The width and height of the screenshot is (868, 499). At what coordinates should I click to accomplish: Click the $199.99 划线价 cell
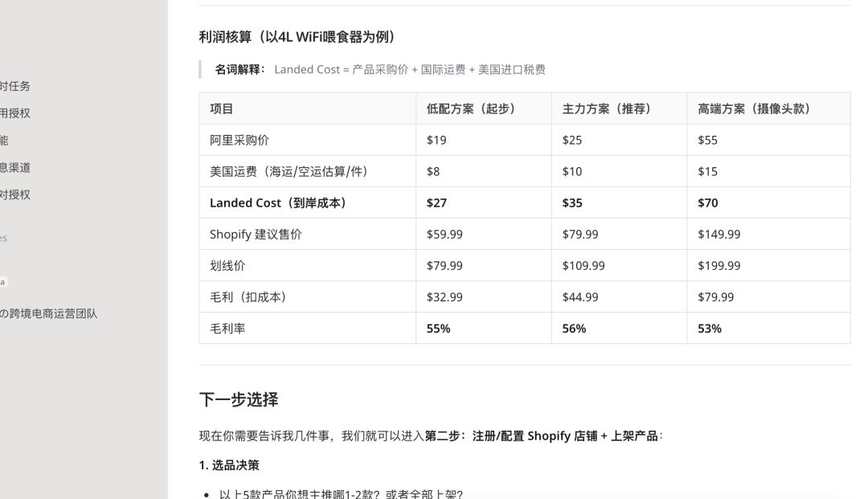pyautogui.click(x=719, y=266)
